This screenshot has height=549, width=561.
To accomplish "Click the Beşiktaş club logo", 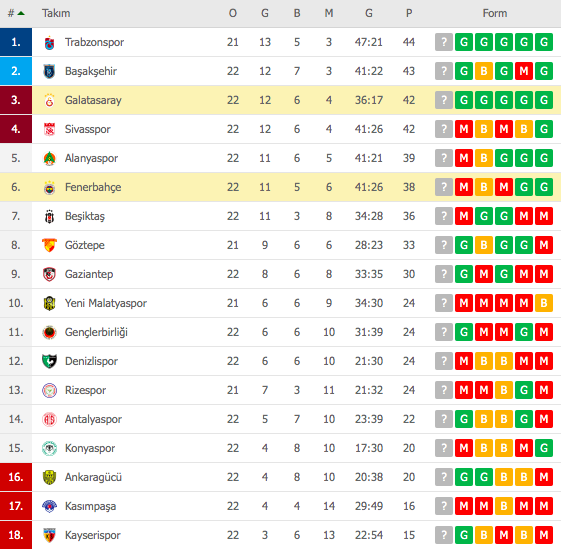I will click(x=49, y=216).
